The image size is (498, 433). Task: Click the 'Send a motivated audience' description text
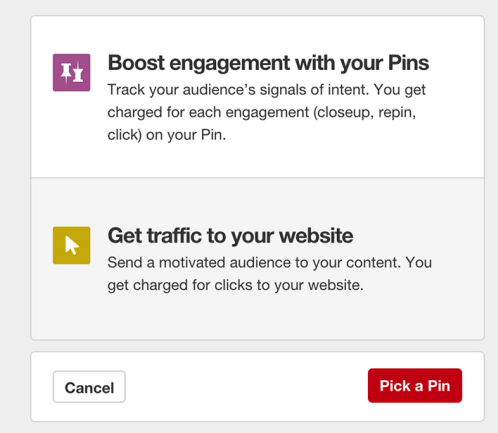pyautogui.click(x=269, y=274)
